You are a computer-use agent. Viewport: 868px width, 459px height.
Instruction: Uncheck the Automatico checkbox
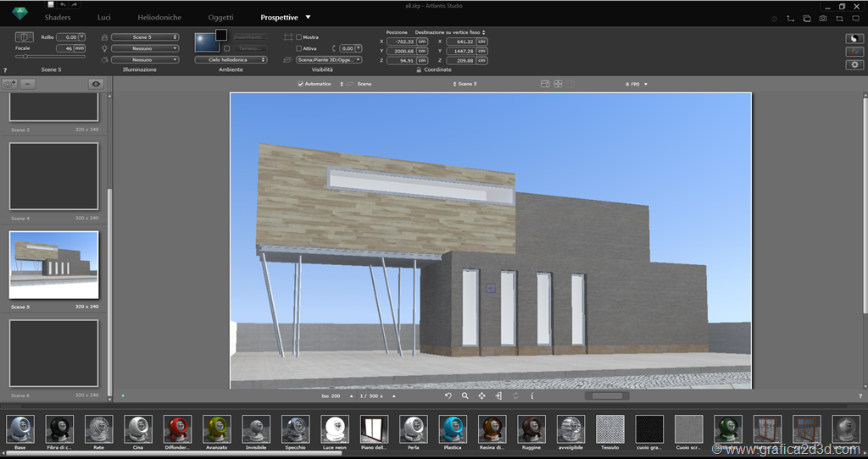click(x=301, y=84)
